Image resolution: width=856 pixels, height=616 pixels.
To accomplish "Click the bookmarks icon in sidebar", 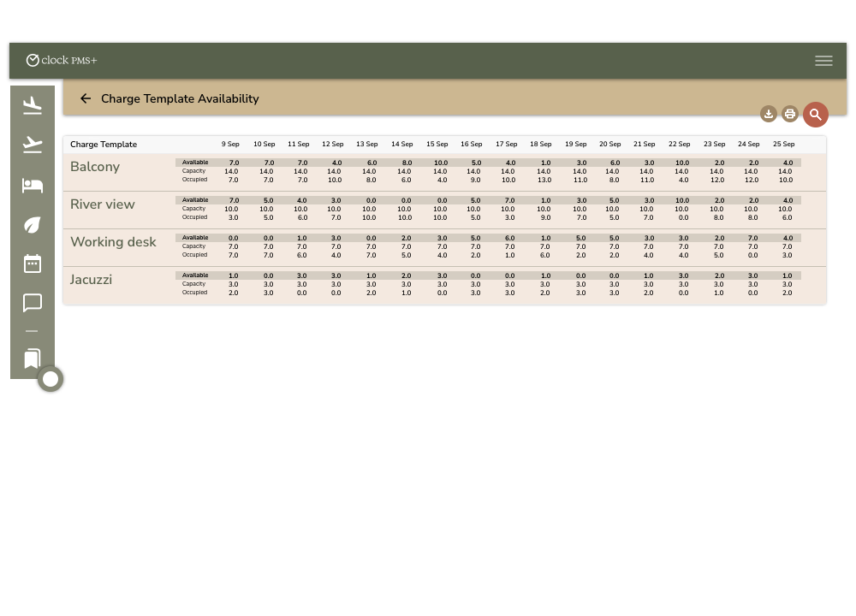I will [x=33, y=358].
